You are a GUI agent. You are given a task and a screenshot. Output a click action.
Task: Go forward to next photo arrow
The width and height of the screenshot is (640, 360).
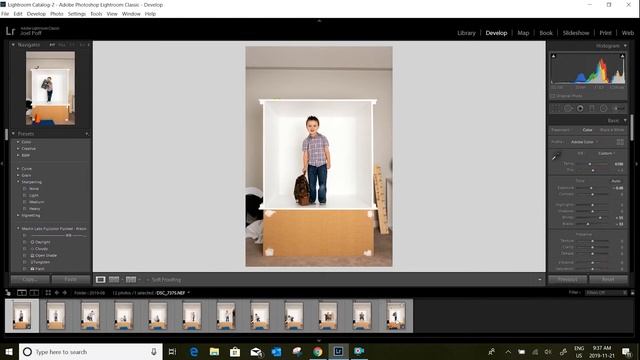coord(64,293)
